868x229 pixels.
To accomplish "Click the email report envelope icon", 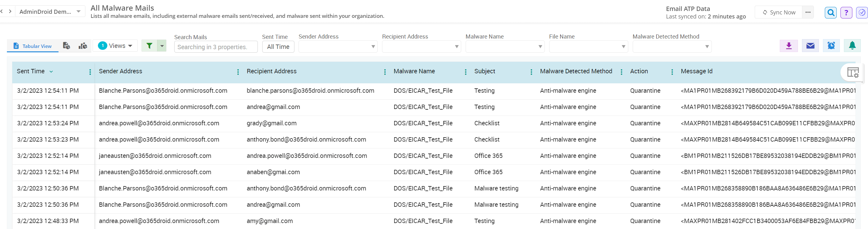I will point(810,46).
